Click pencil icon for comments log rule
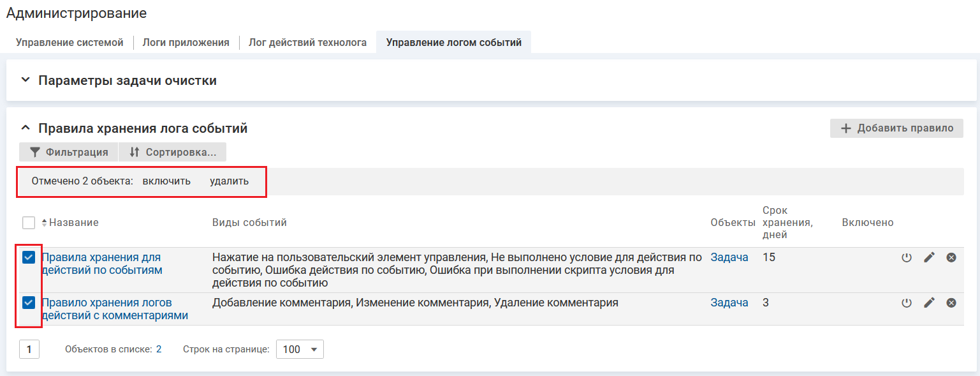 point(929,303)
